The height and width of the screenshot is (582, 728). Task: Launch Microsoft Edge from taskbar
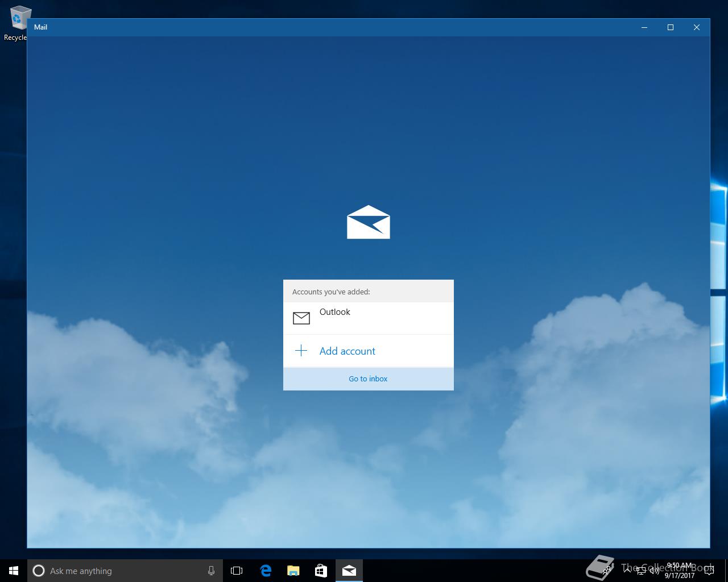point(265,571)
